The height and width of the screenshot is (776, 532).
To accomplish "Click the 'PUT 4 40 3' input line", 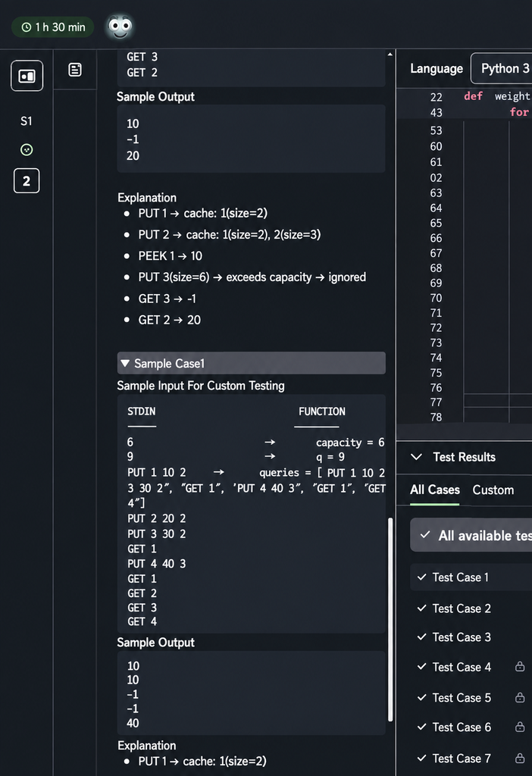I will (156, 564).
